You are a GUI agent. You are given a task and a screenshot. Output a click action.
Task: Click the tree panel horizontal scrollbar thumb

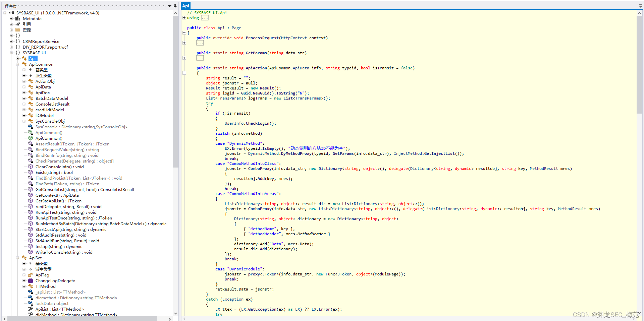82,319
